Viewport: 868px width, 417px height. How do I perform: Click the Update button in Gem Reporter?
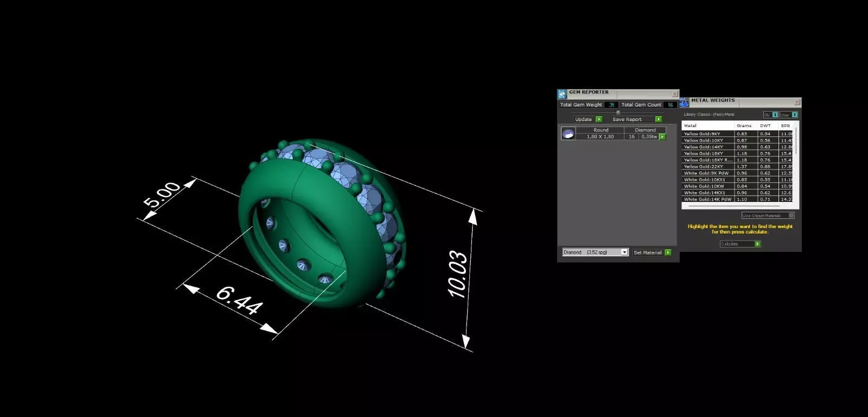click(x=584, y=119)
